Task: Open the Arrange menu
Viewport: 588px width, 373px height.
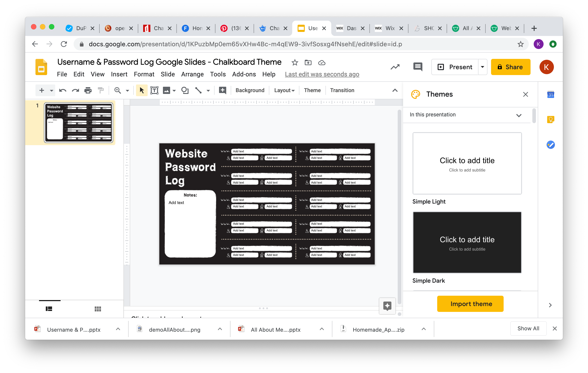Action: 192,74
